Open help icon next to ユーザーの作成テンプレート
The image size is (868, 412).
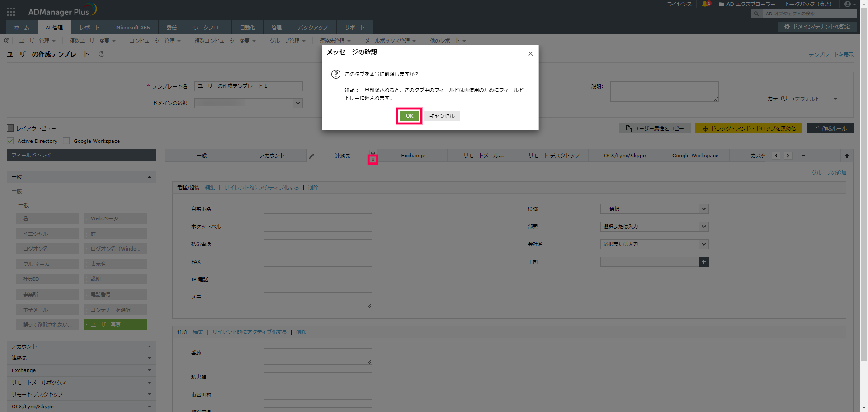click(102, 54)
